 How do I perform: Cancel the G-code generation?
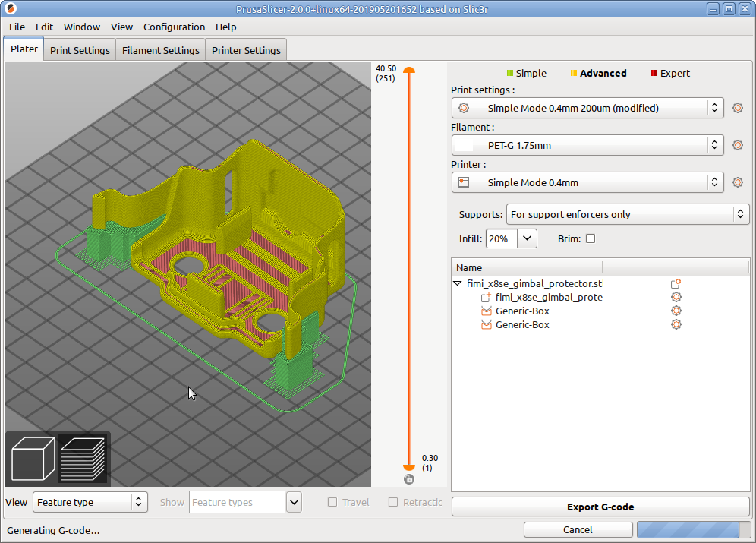pyautogui.click(x=578, y=529)
